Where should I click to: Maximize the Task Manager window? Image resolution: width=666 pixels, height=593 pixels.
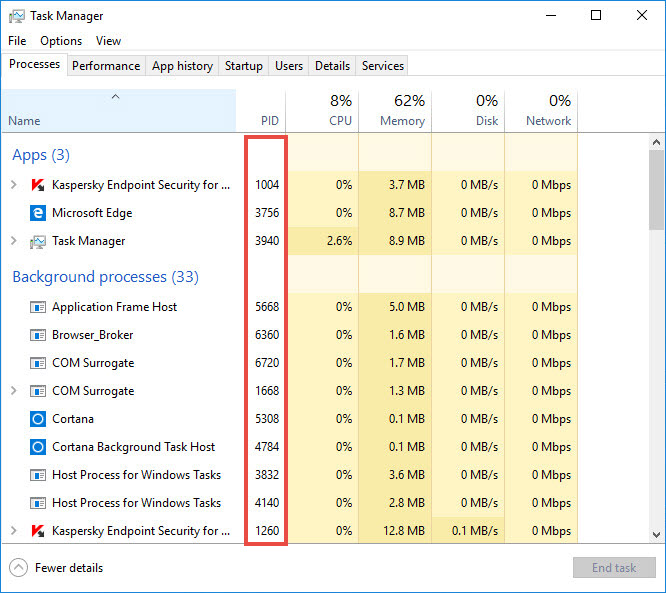point(596,15)
